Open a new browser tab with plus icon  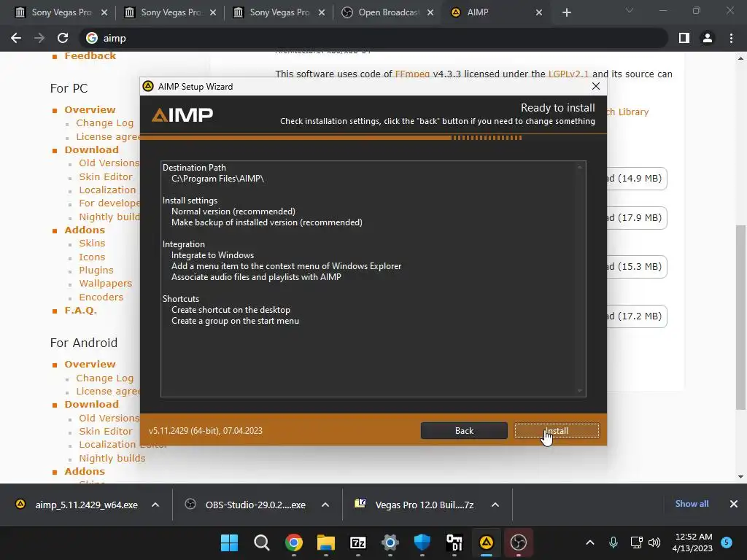[566, 12]
